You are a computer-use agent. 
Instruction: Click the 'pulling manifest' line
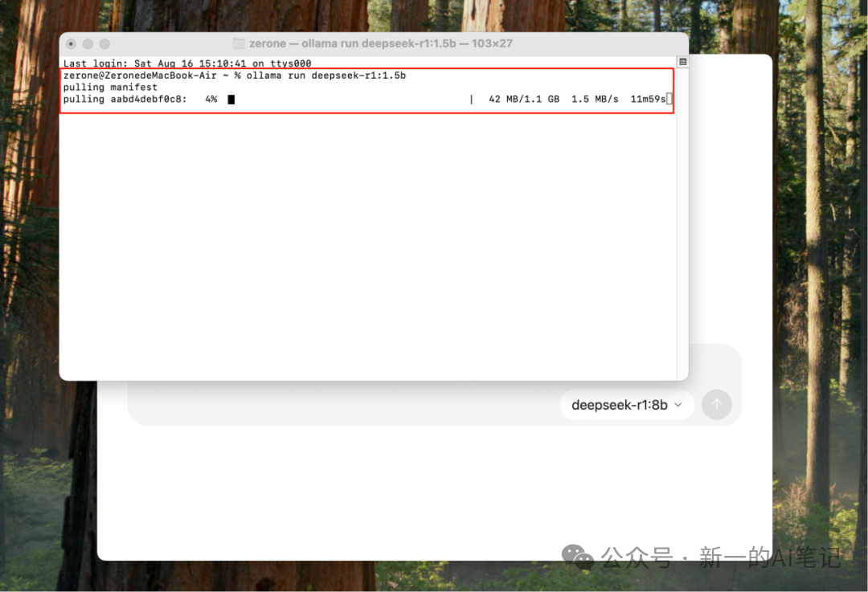pyautogui.click(x=110, y=88)
